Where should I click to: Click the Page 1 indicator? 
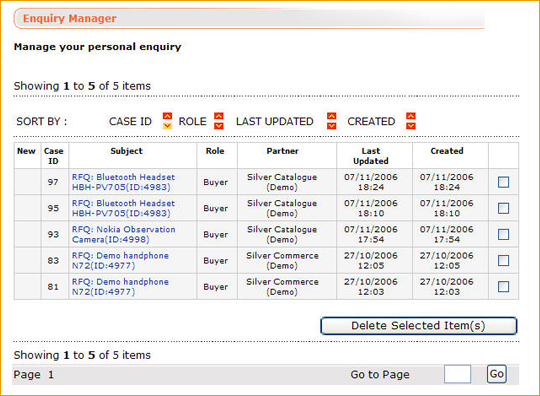(x=33, y=374)
